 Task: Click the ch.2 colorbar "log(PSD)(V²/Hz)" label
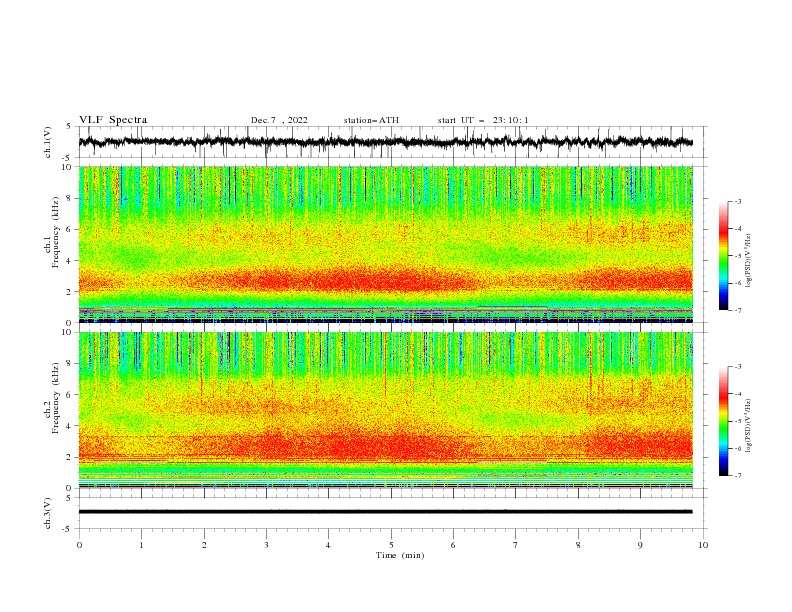click(x=749, y=426)
